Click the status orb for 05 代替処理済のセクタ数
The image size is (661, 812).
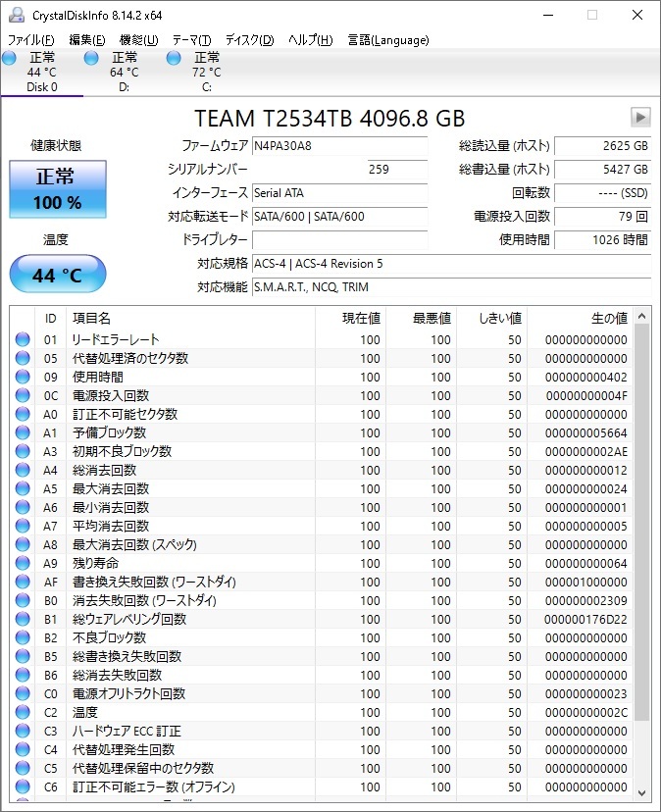(23, 358)
